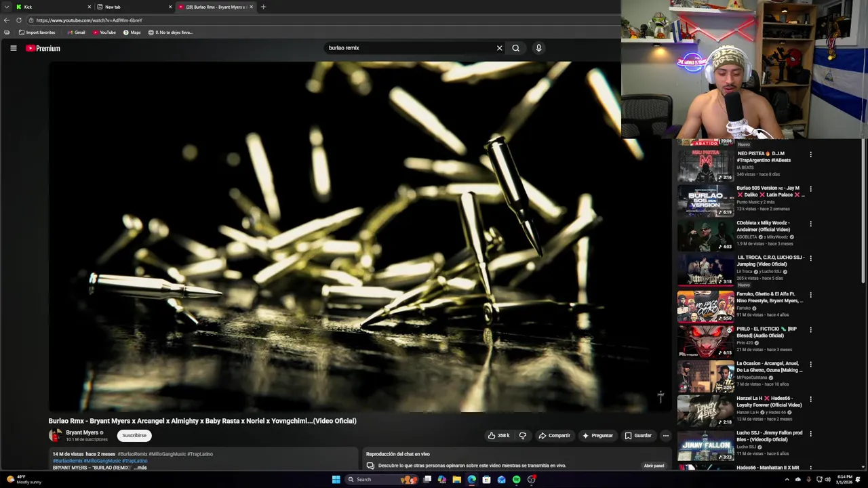Select the Burlao Rmx YouTube tab
Screen dimensions: 868x488
(x=215, y=7)
